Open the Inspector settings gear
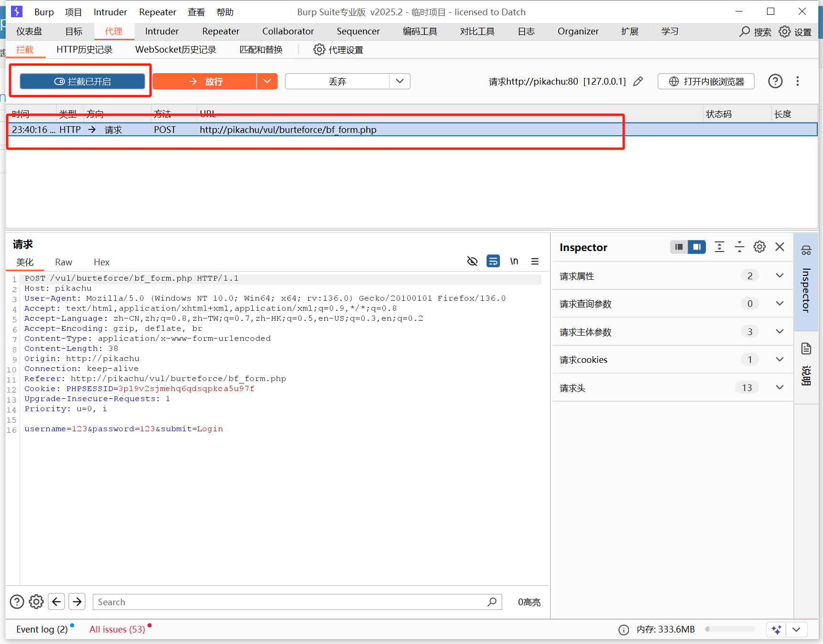This screenshot has height=644, width=823. tap(759, 247)
